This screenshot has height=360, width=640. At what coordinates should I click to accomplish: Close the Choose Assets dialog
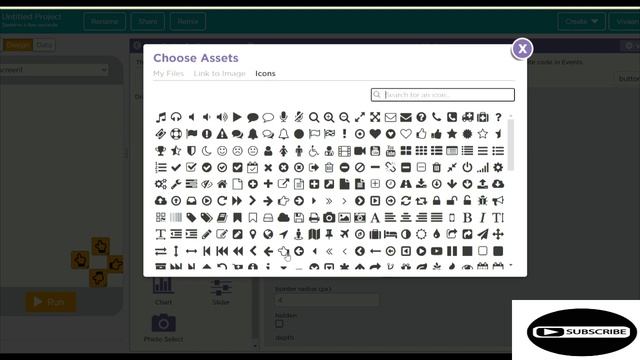tap(522, 49)
